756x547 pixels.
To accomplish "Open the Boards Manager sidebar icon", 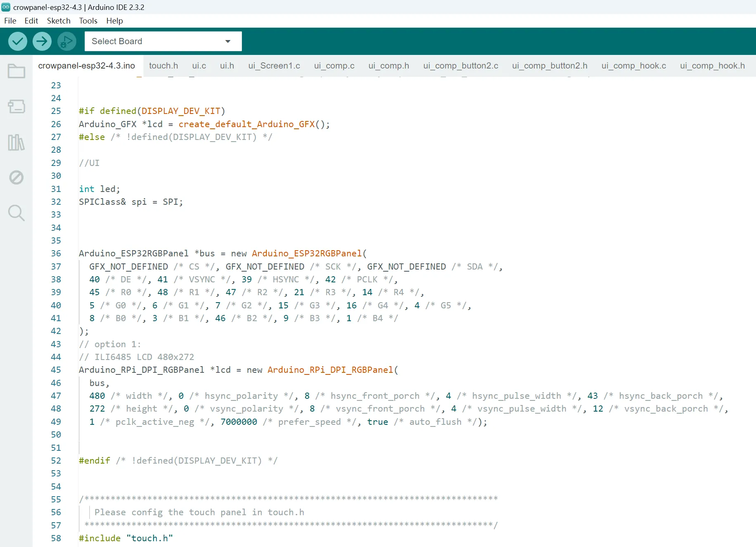I will pyautogui.click(x=17, y=107).
